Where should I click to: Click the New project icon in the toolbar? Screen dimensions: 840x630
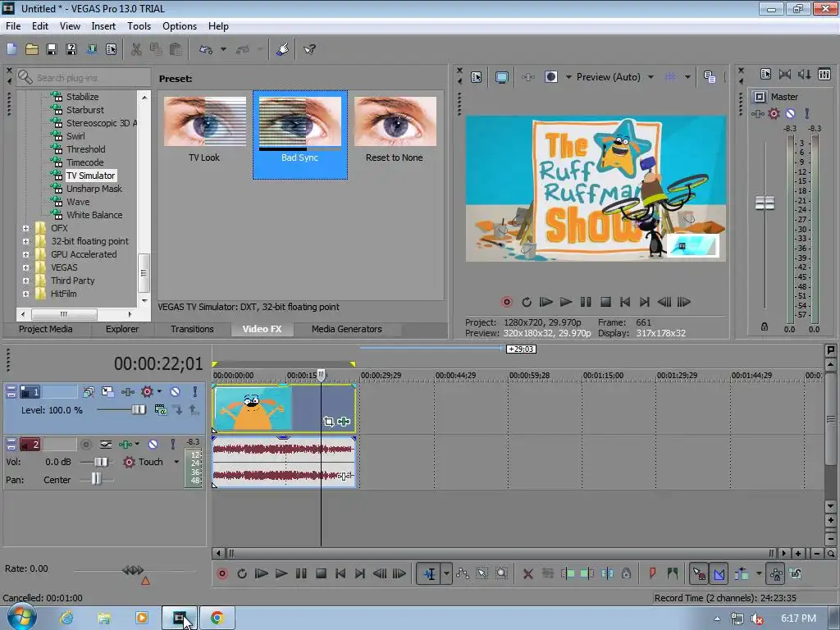coord(11,49)
